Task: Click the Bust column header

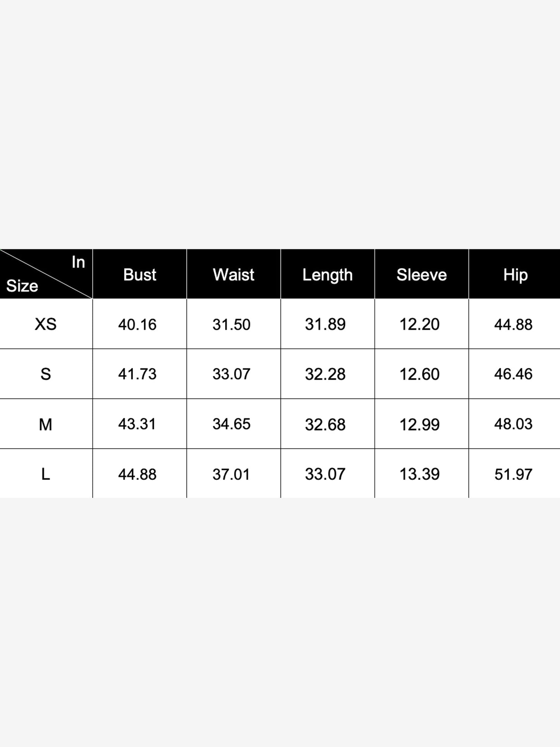Action: [140, 274]
